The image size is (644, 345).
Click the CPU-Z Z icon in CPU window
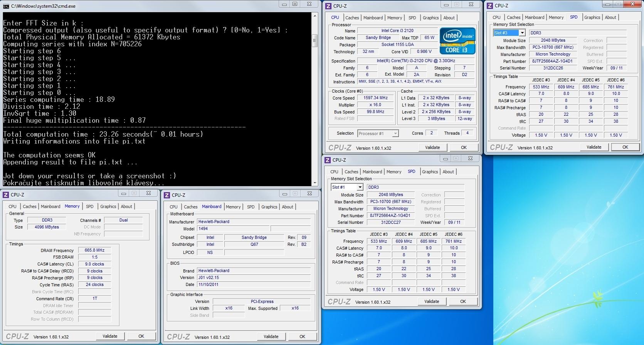(x=328, y=6)
